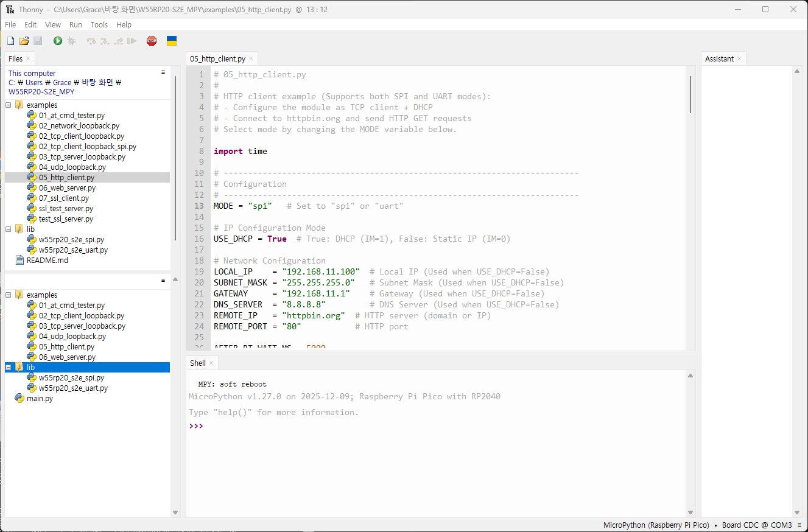Select 02_network_loopback.py in the file tree
This screenshot has height=532, width=808.
[x=79, y=126]
